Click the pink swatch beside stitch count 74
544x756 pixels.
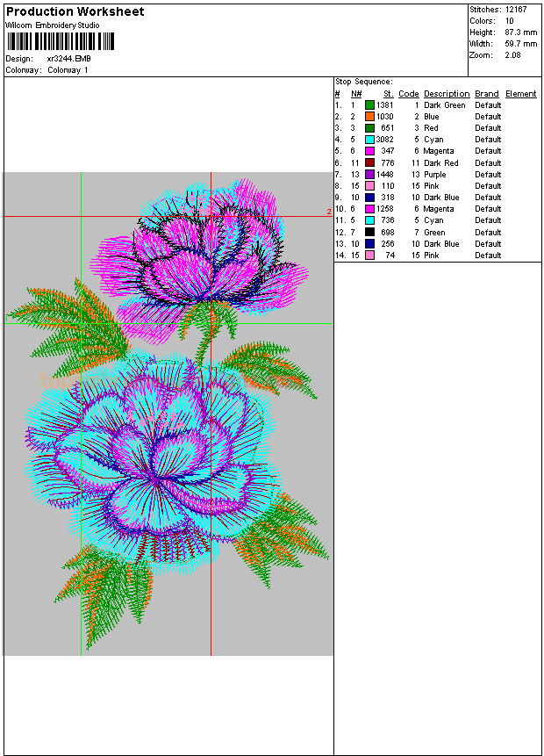[x=369, y=255]
